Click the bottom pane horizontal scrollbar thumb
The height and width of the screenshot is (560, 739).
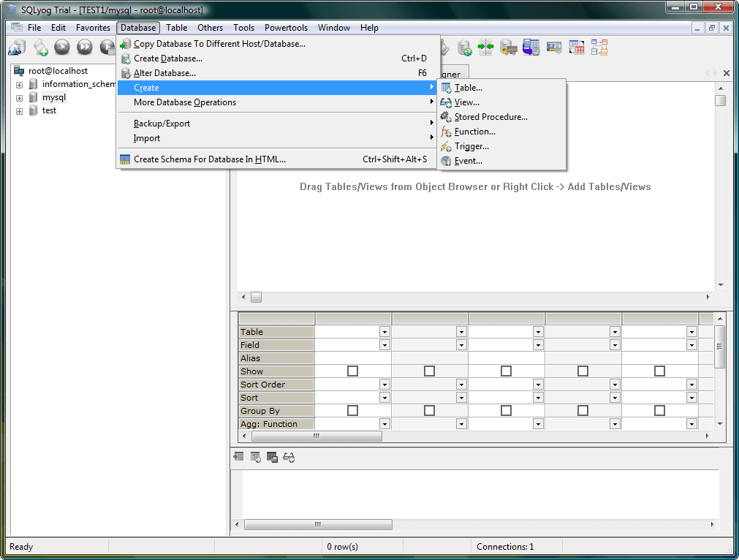click(318, 524)
